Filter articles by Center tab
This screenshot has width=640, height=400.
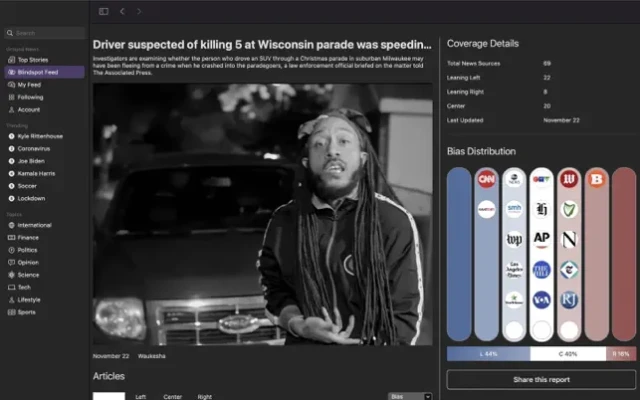[172, 397]
